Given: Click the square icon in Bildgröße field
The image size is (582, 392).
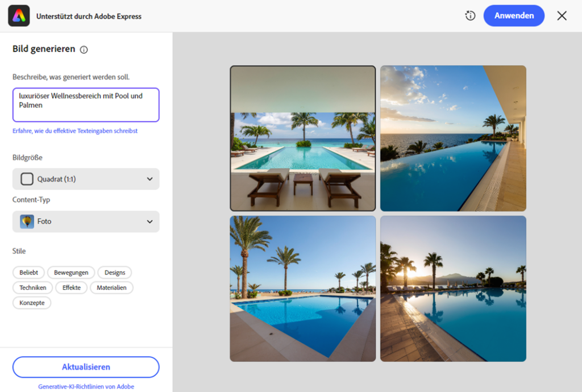Looking at the screenshot, I should click(27, 179).
